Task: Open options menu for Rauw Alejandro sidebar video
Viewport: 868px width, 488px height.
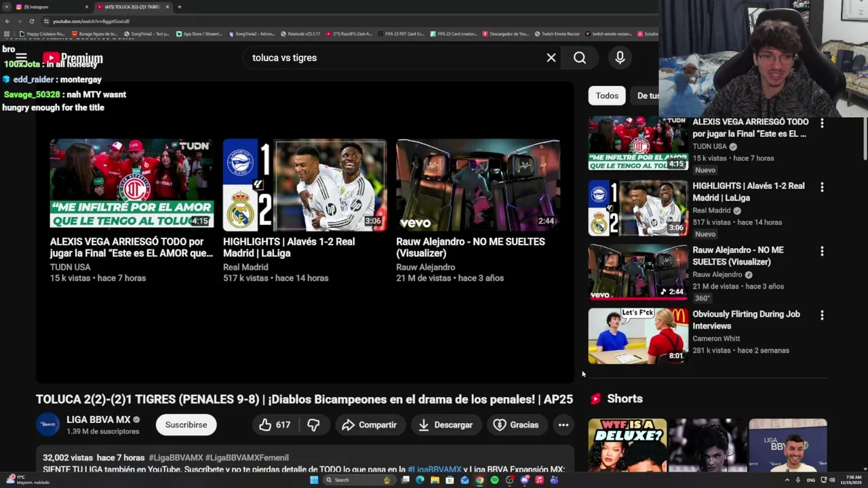Action: (822, 251)
